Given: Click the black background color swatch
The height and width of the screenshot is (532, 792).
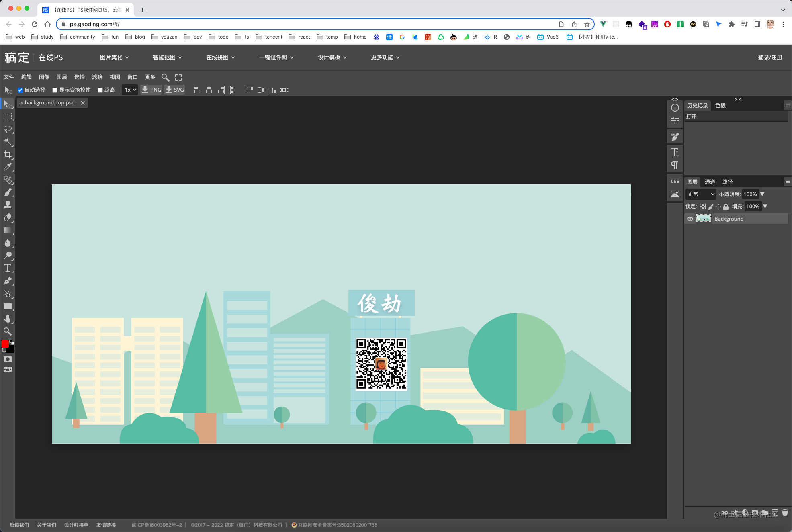Looking at the screenshot, I should (11, 350).
